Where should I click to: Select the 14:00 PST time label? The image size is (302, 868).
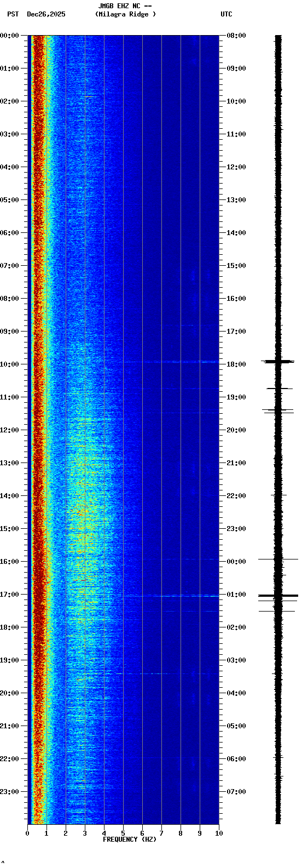pyautogui.click(x=10, y=496)
